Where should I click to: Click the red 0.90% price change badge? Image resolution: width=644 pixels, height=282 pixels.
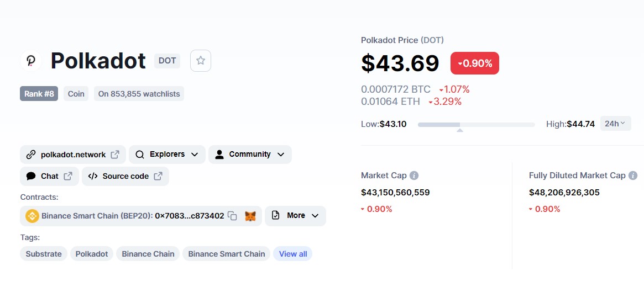tap(475, 63)
